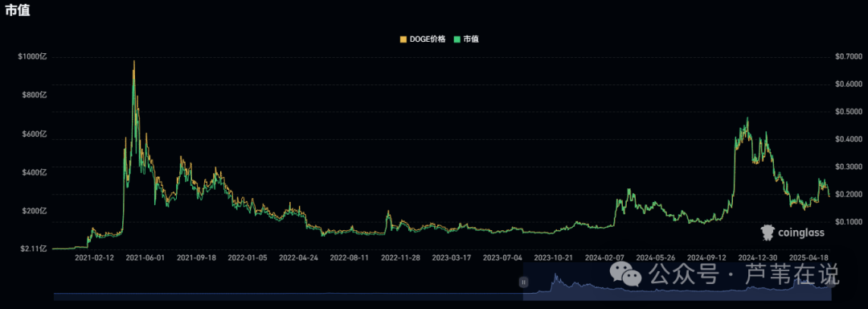The width and height of the screenshot is (868, 309).
Task: Click the $0.3000 right axis label
Action: 848,167
